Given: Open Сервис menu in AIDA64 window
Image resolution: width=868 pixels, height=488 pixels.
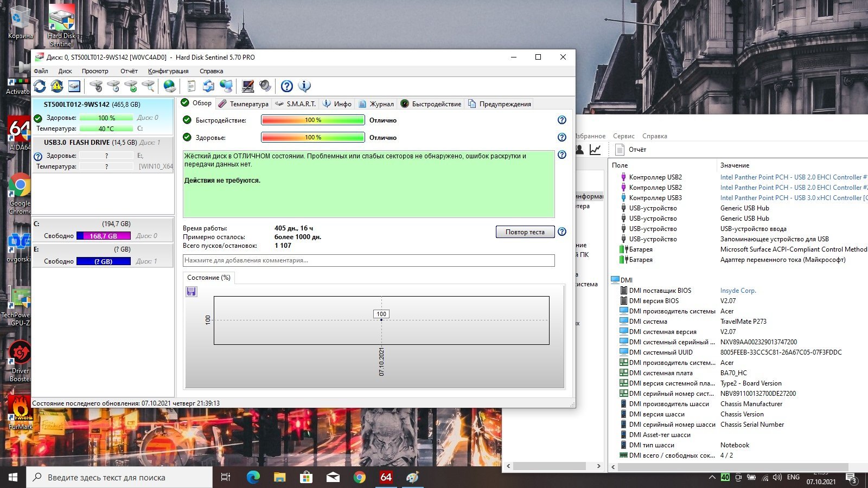Looking at the screenshot, I should [624, 136].
